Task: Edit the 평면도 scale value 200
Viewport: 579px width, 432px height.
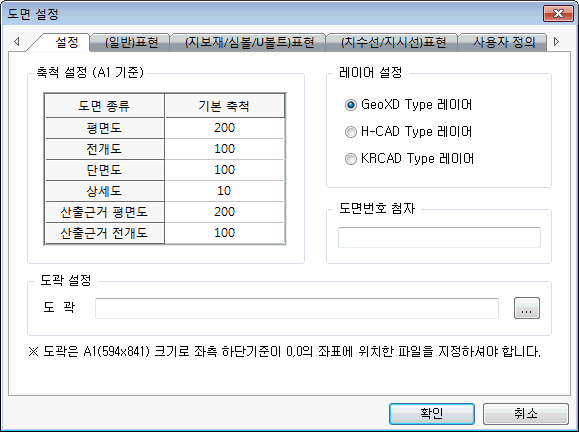Action: pyautogui.click(x=225, y=128)
